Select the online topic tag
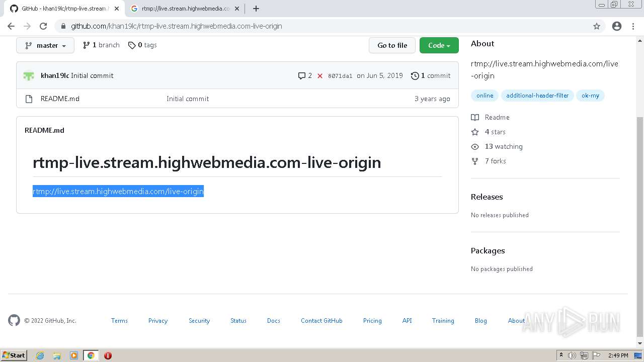This screenshot has width=644, height=362. click(x=485, y=96)
